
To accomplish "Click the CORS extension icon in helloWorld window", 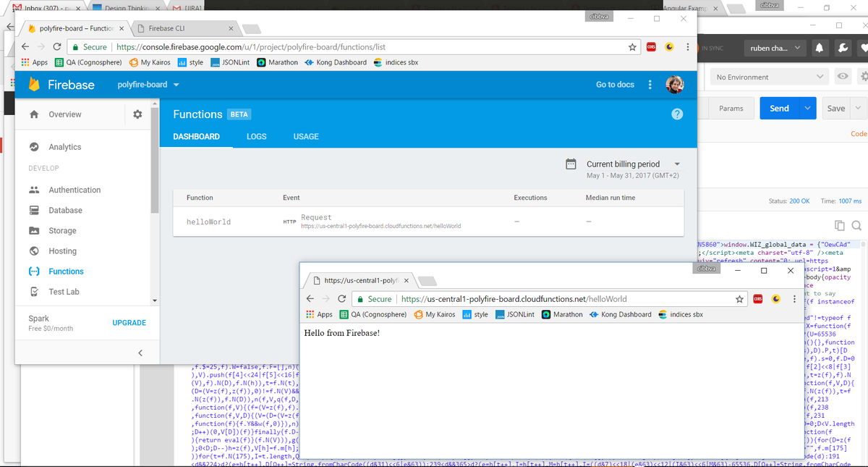I will [x=758, y=299].
